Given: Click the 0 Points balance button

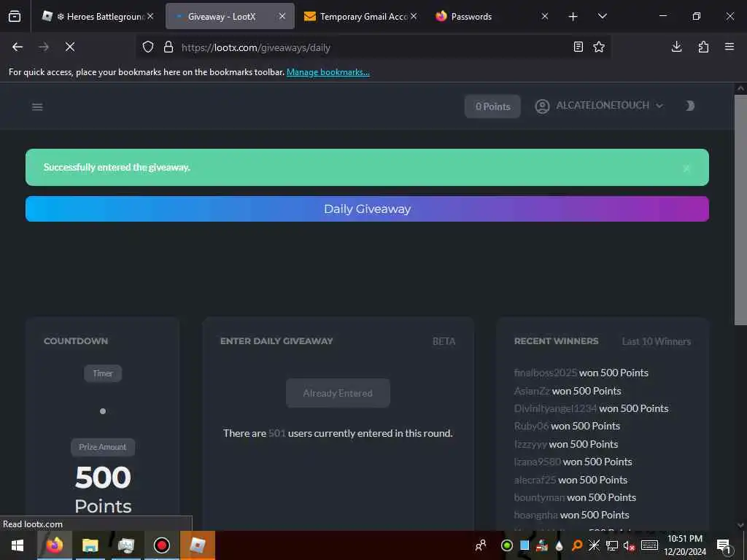Looking at the screenshot, I should click(x=492, y=106).
